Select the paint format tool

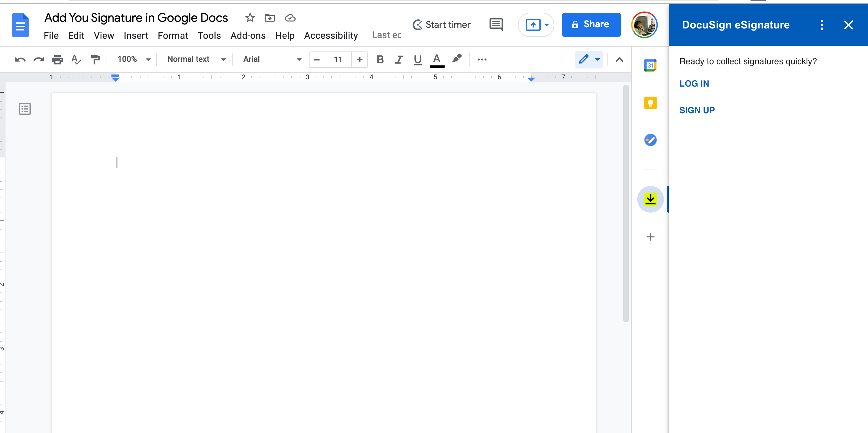click(95, 59)
